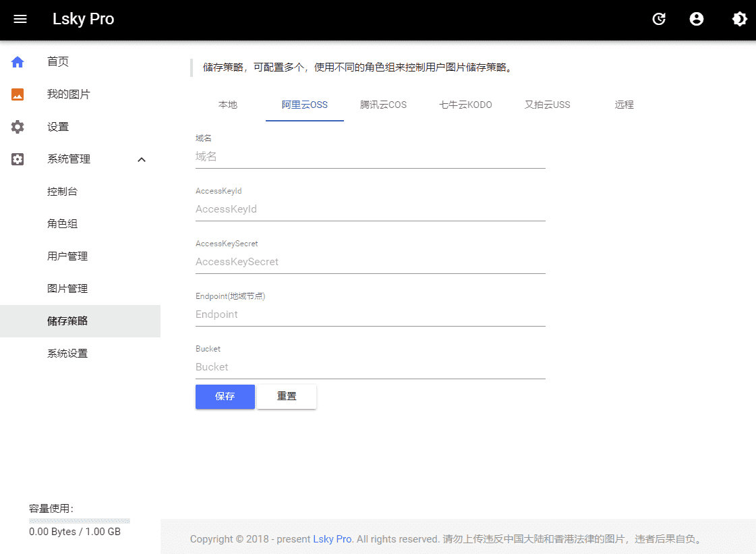Open the navigation drawer menu
The image size is (756, 554).
point(20,19)
